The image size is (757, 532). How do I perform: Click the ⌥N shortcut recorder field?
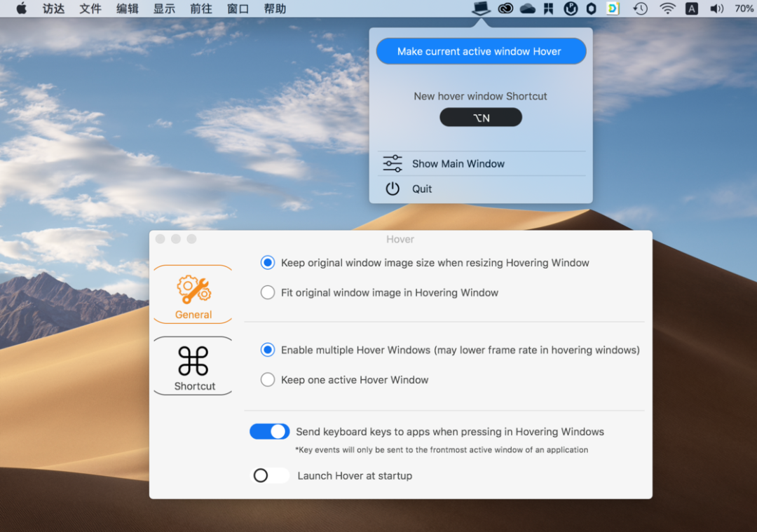pyautogui.click(x=481, y=117)
